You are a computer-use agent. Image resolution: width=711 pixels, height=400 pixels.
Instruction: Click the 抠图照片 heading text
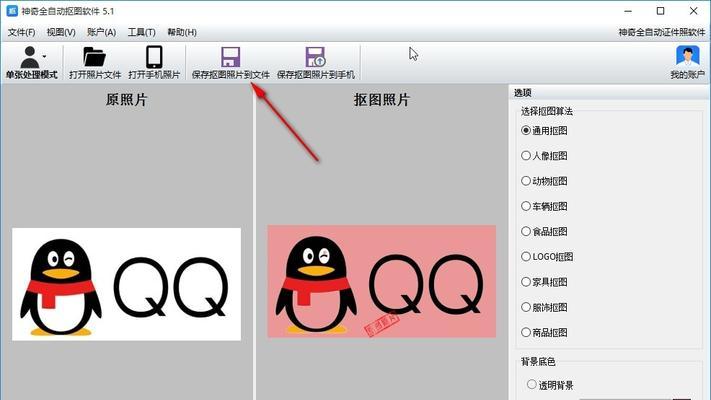point(382,100)
